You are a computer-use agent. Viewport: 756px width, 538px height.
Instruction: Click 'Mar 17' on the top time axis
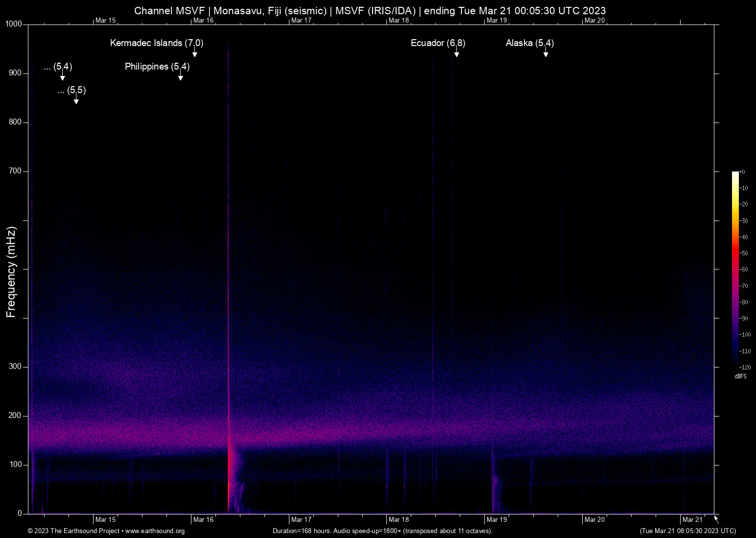302,21
